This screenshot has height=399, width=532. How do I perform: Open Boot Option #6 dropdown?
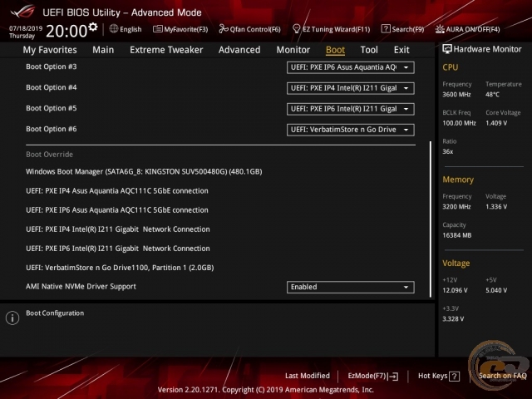351,130
